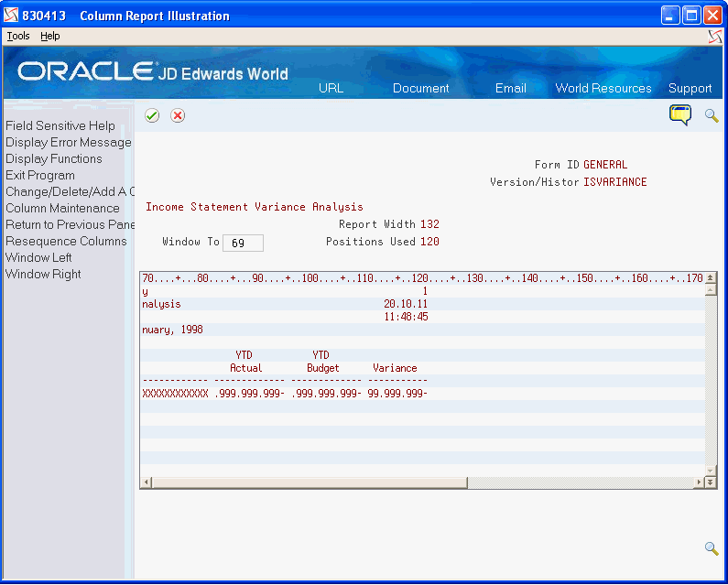Image resolution: width=728 pixels, height=585 pixels.
Task: Click the YTD Budget column heading
Action: click(322, 362)
